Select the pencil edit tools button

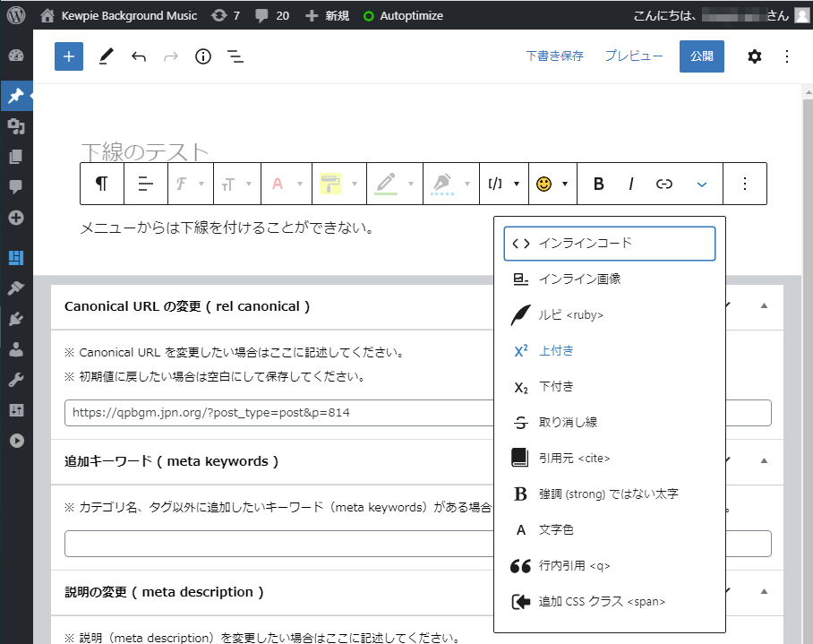pos(106,56)
